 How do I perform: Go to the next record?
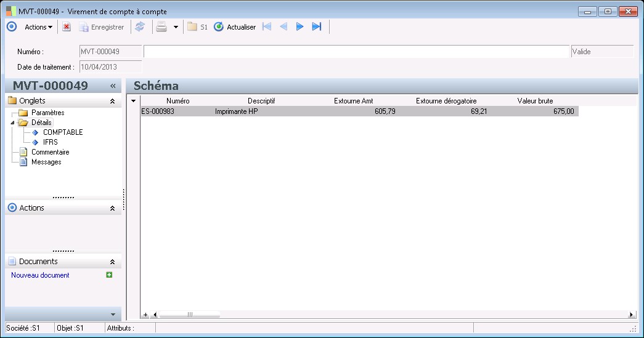click(x=300, y=27)
